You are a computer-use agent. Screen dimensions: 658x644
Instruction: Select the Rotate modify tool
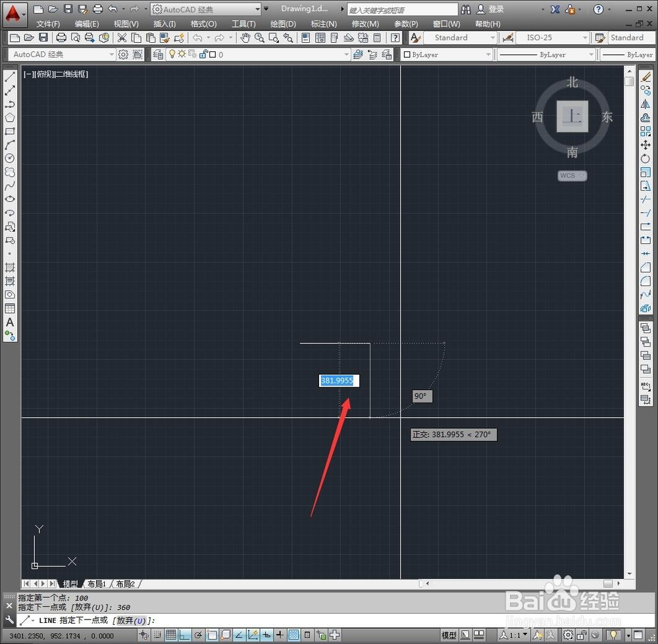pyautogui.click(x=645, y=159)
